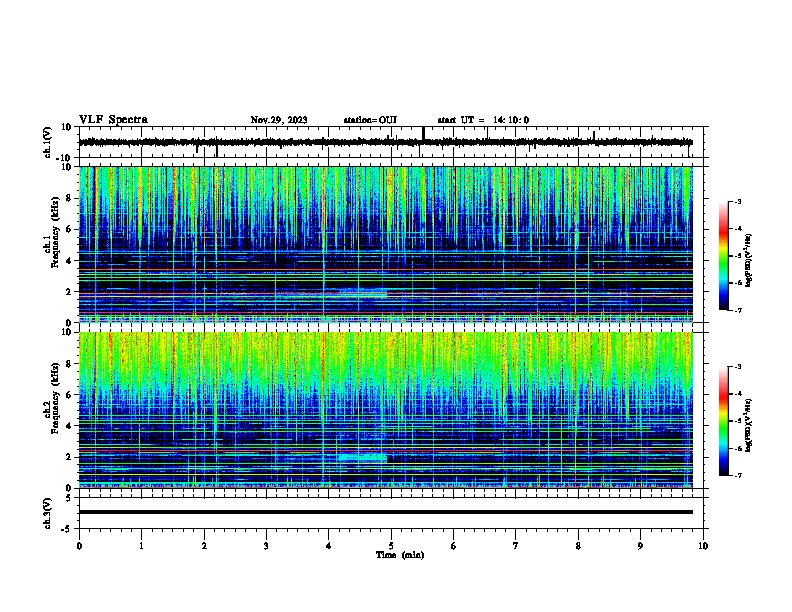Click the ch.1 voltage waveform trace panel
The width and height of the screenshot is (792, 612).
(393, 142)
